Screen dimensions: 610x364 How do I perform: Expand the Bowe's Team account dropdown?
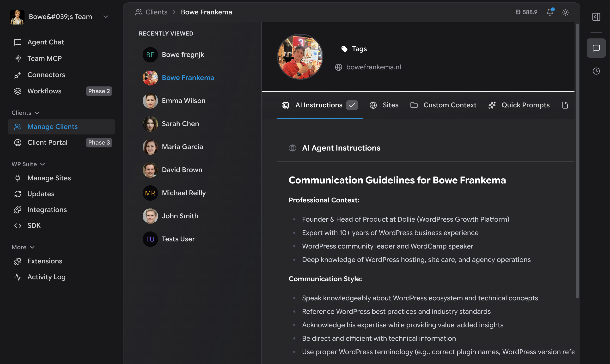(x=105, y=17)
